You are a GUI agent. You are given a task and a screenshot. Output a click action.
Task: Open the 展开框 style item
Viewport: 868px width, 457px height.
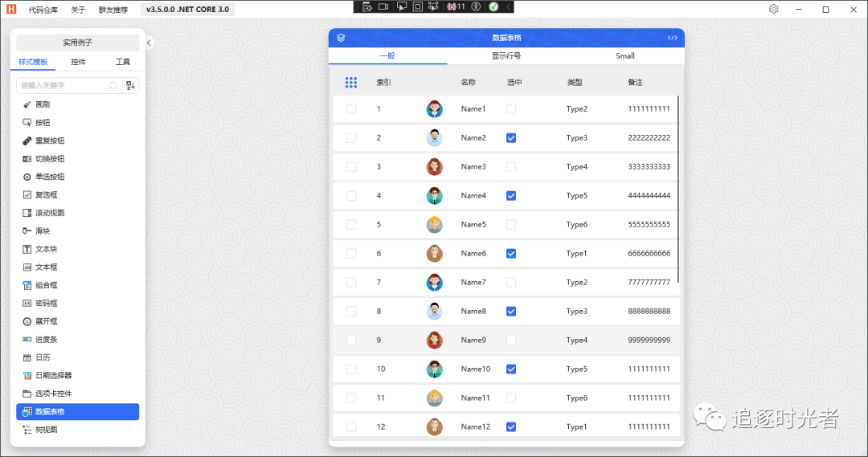click(x=77, y=321)
